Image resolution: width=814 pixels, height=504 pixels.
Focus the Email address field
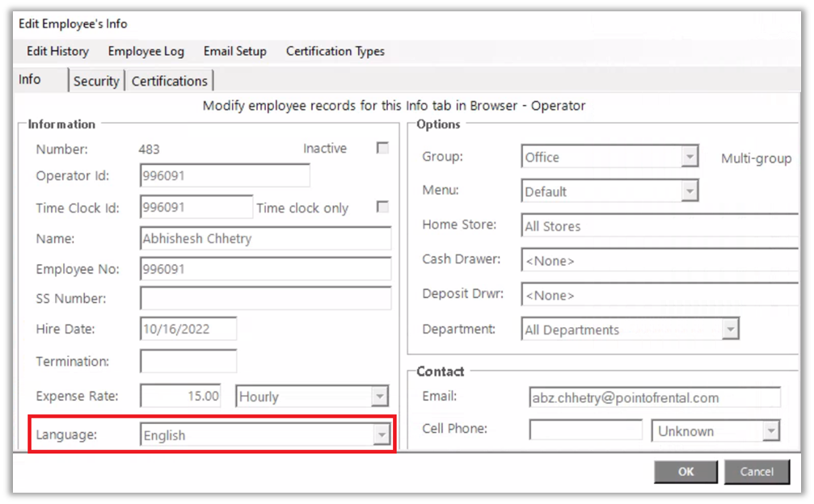pyautogui.click(x=653, y=397)
